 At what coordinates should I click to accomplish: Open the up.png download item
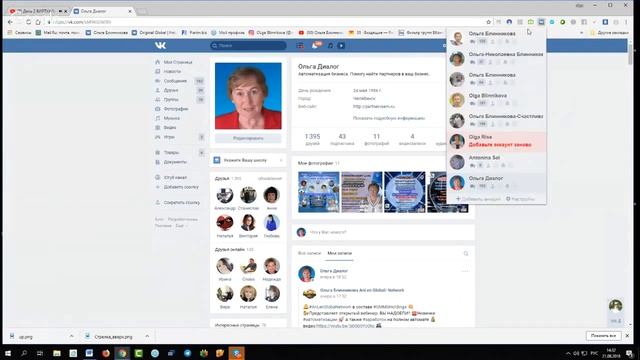click(41, 336)
